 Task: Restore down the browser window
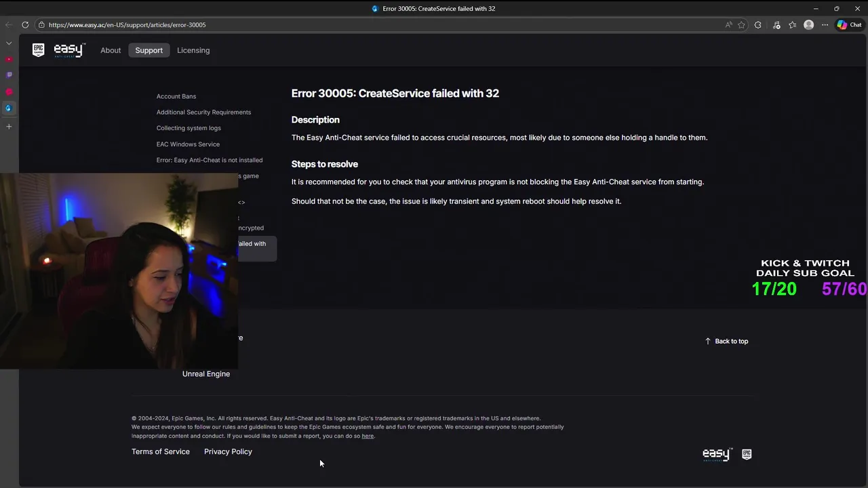[837, 9]
